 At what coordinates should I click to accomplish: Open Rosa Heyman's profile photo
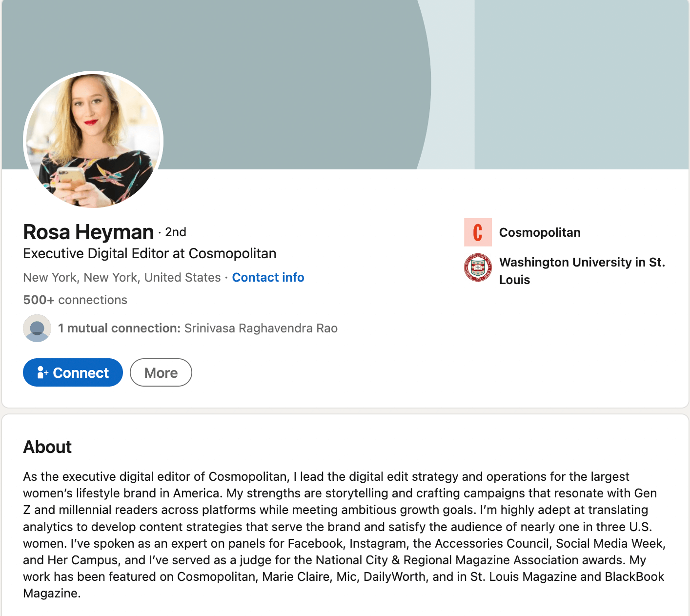(x=93, y=141)
